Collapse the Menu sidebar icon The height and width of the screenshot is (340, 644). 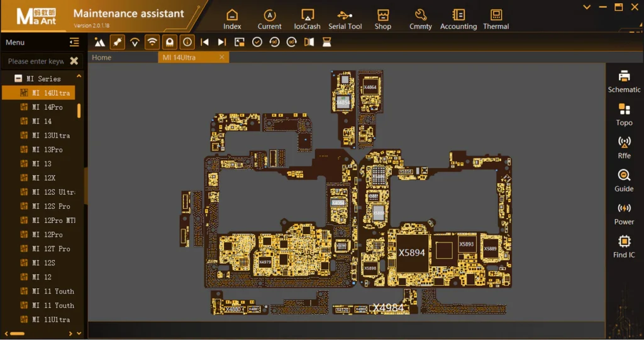[x=74, y=42]
